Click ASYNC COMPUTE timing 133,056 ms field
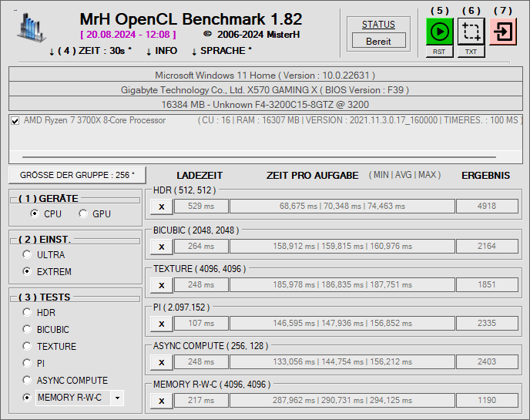The width and height of the screenshot is (530, 420). pos(342,362)
